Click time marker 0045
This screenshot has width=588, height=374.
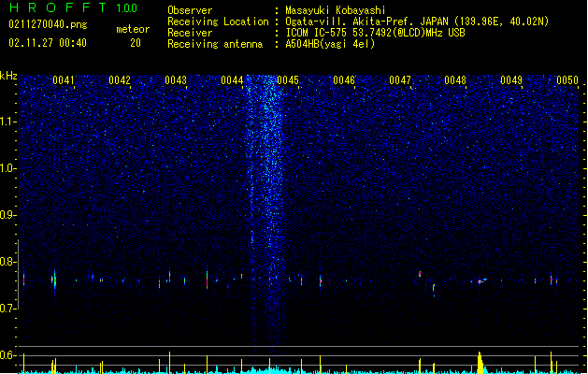pos(288,80)
